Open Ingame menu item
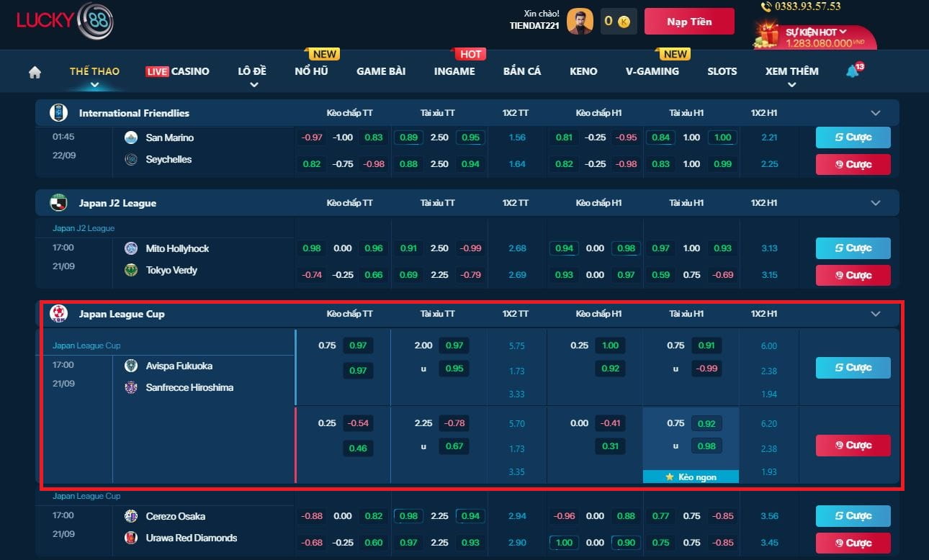 (454, 71)
